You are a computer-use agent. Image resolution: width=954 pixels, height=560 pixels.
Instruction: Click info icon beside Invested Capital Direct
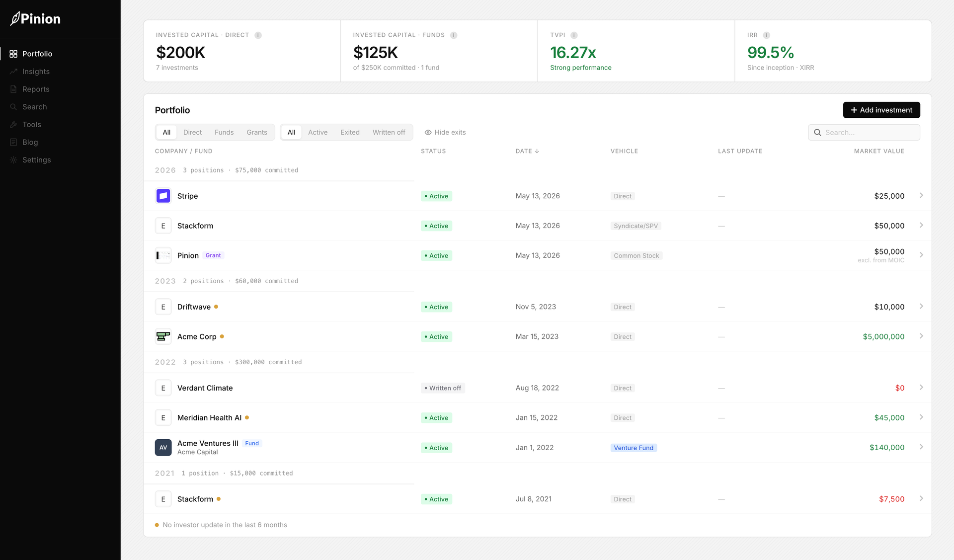coord(258,35)
